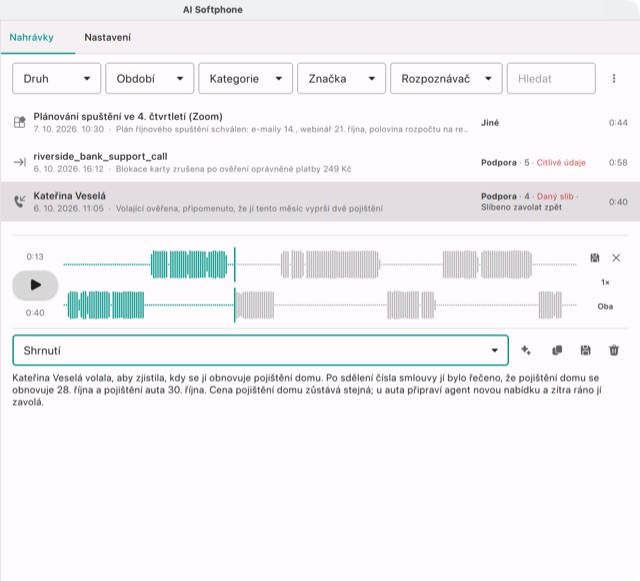Click the Jiné category label
This screenshot has width=640, height=581.
[490, 123]
